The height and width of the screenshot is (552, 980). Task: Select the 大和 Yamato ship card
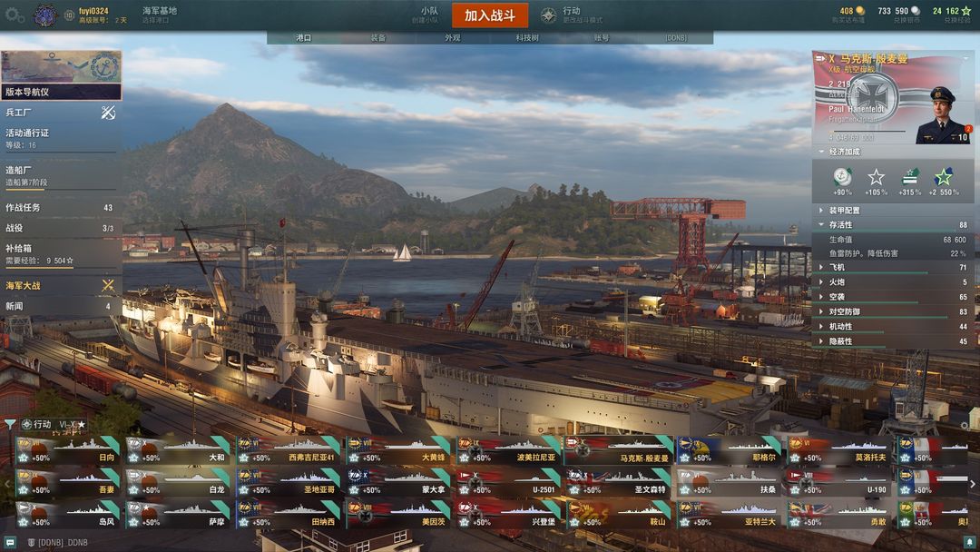click(x=178, y=450)
